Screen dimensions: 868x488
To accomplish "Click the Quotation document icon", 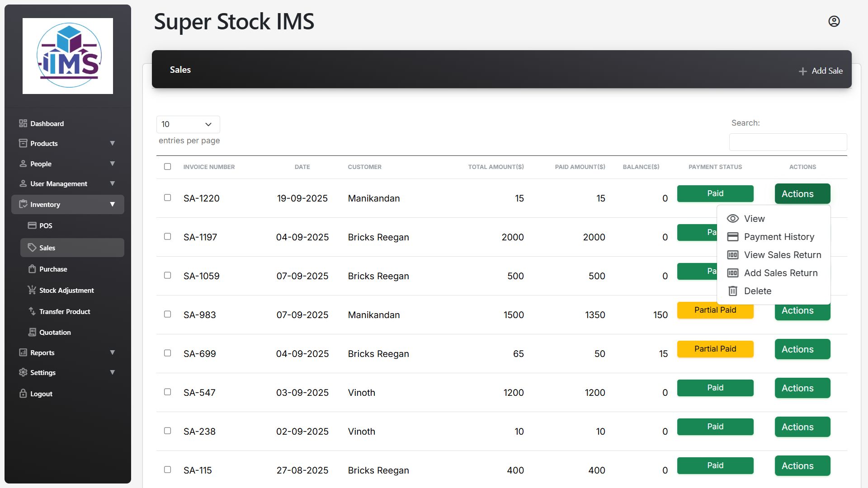I will tap(32, 332).
